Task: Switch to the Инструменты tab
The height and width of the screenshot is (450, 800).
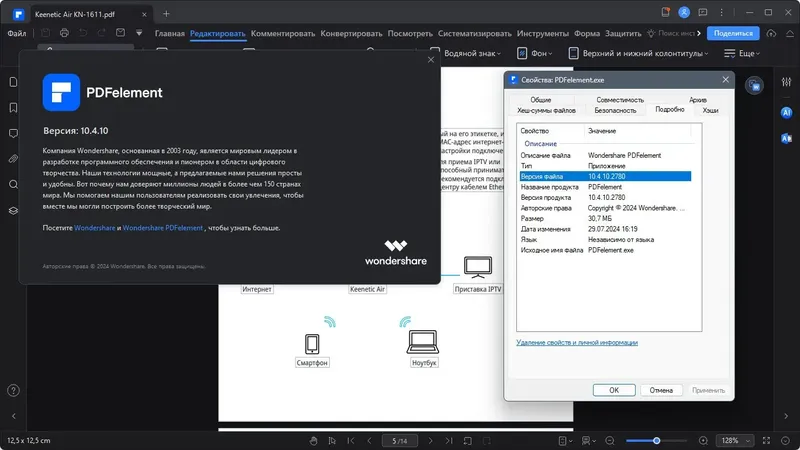Action: [542, 33]
